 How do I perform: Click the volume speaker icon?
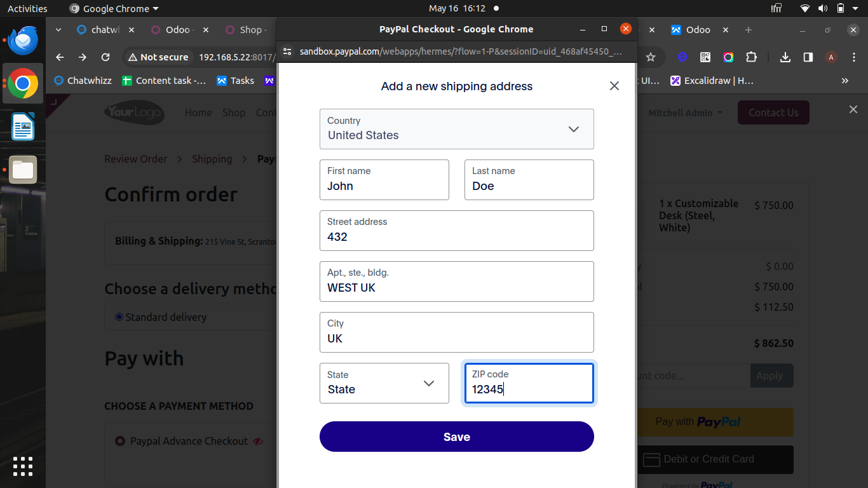[823, 8]
